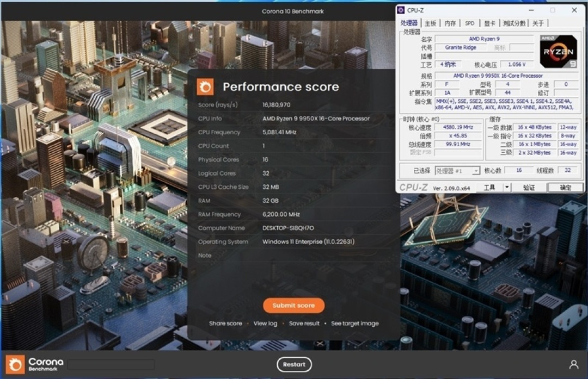The height and width of the screenshot is (379, 588).
Task: Click the Logical Cores value 32
Action: (266, 173)
